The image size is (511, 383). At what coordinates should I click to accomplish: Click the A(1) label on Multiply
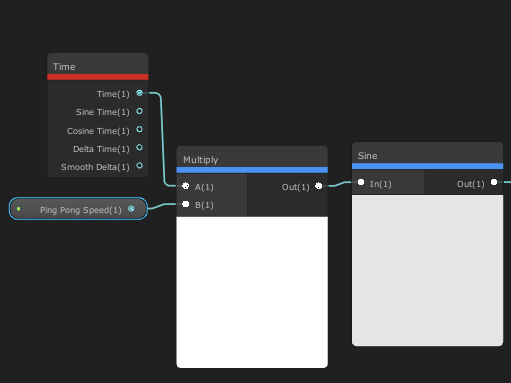(x=204, y=187)
